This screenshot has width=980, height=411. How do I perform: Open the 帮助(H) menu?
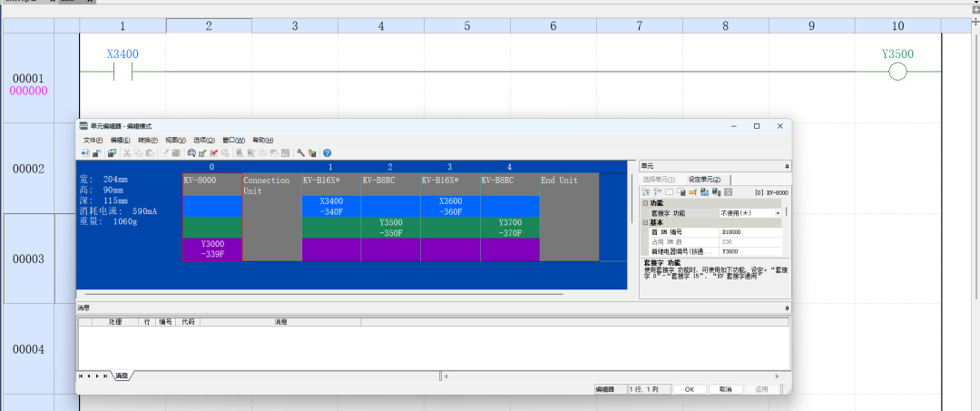coord(262,140)
